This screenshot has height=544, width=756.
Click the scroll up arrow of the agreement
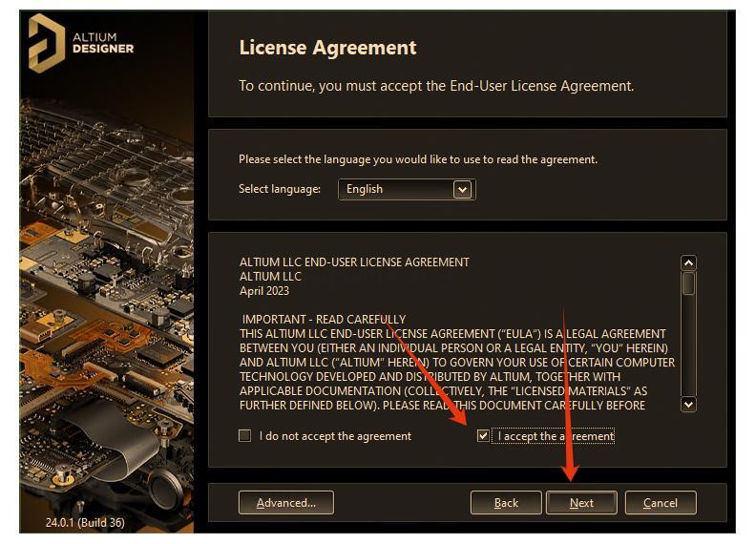tap(688, 262)
